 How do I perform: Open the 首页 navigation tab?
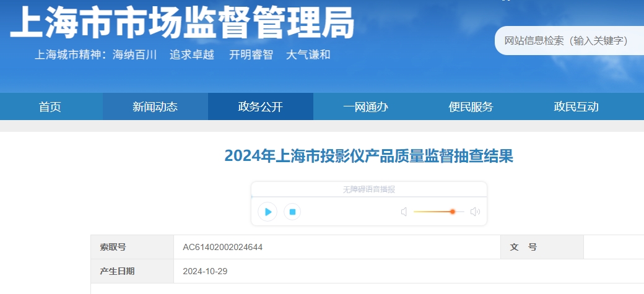pos(50,106)
